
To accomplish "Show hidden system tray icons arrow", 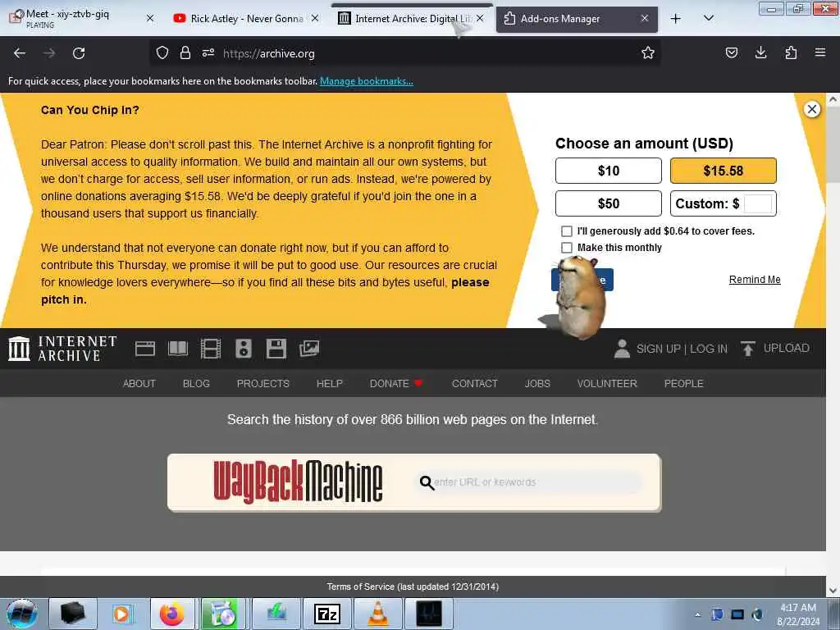I will point(697,614).
